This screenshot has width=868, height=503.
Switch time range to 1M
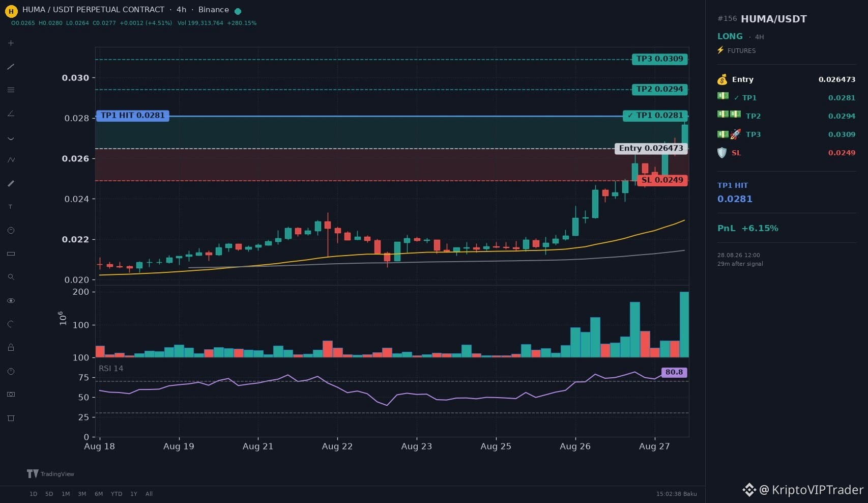(x=66, y=494)
